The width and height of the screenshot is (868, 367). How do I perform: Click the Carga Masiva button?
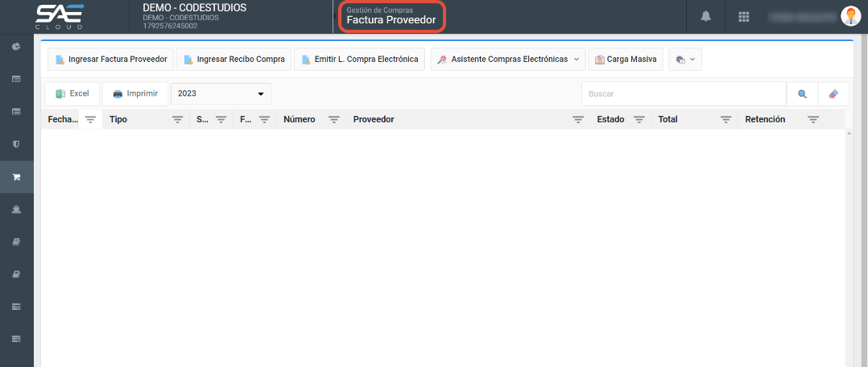click(626, 60)
